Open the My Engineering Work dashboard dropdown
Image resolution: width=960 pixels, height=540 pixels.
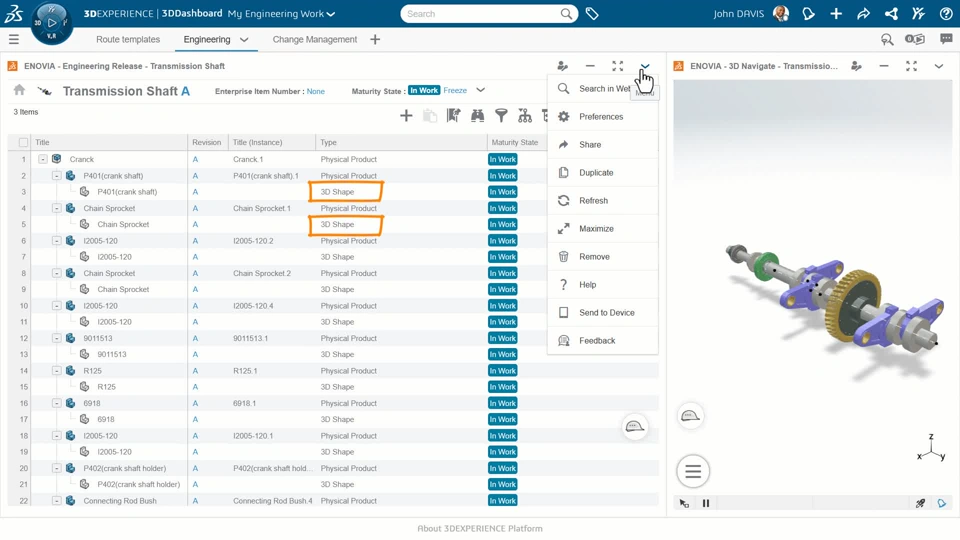point(331,14)
